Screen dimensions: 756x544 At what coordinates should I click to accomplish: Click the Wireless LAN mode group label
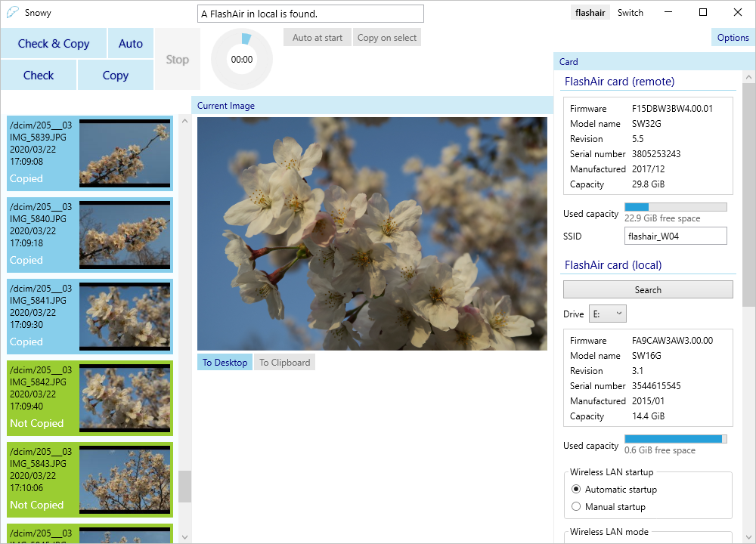[x=609, y=531]
